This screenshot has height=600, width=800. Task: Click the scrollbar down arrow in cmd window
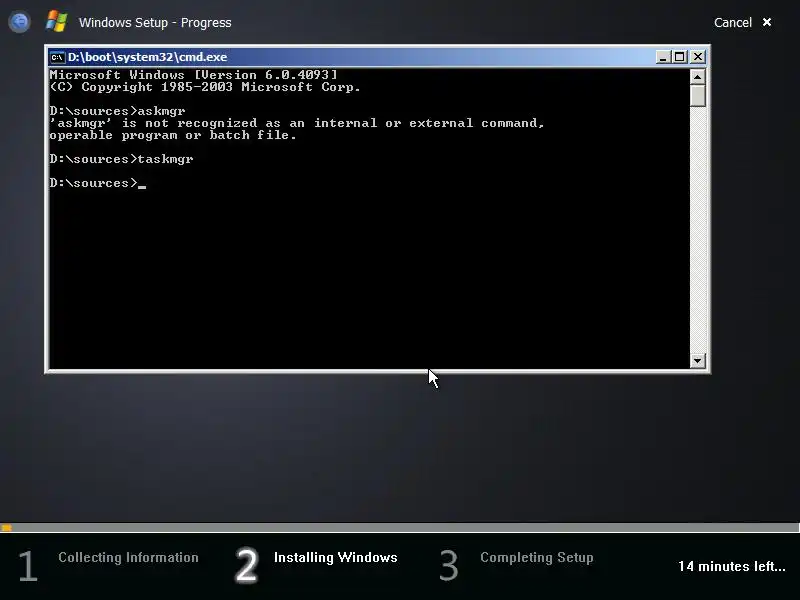(697, 361)
